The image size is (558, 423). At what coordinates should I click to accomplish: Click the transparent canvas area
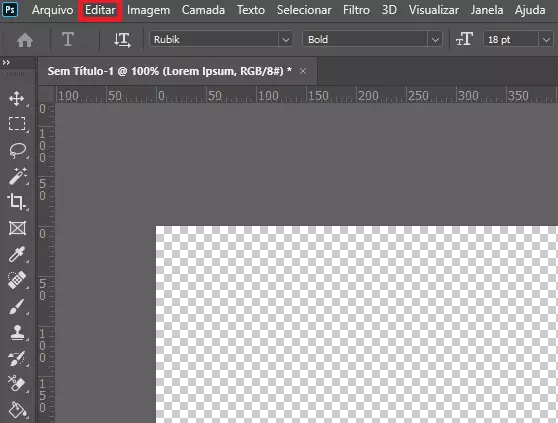[x=357, y=324]
